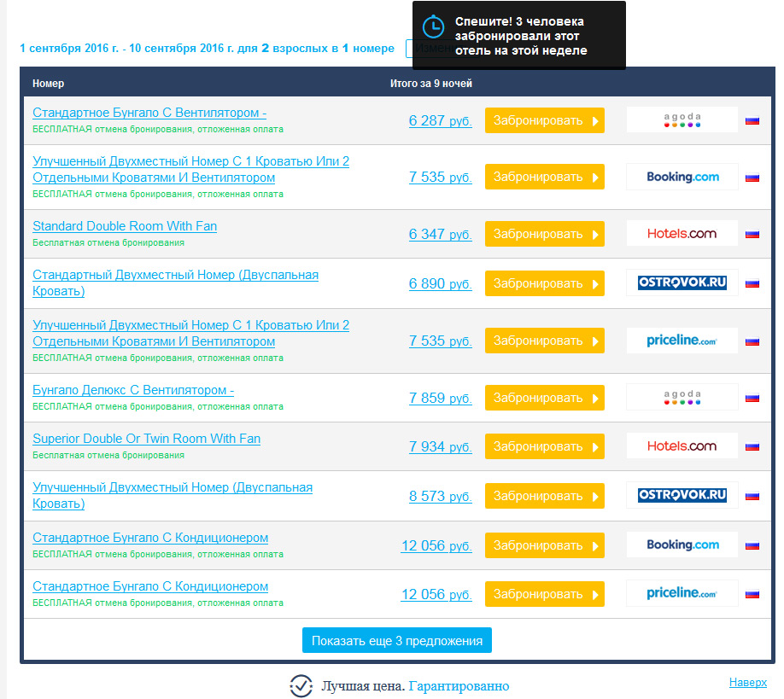The width and height of the screenshot is (784, 699).
Task: Follow the 6 347 руб. price link
Action: click(x=440, y=234)
